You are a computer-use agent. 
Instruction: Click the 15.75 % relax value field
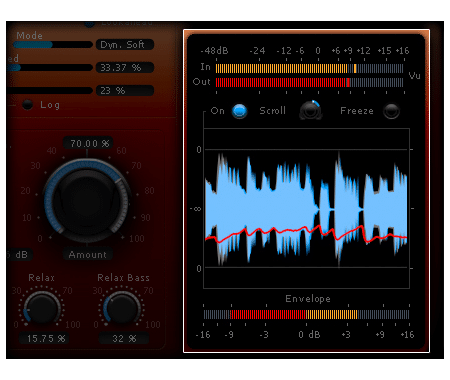[x=44, y=338]
